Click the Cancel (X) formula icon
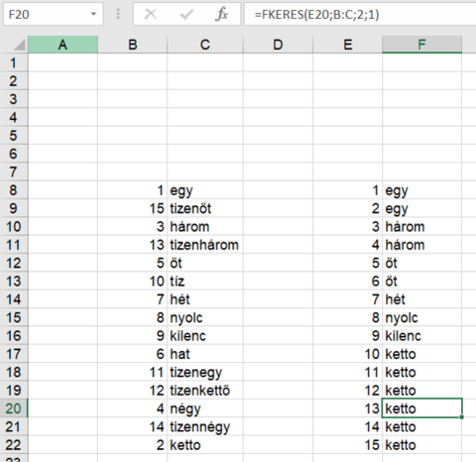 point(151,14)
